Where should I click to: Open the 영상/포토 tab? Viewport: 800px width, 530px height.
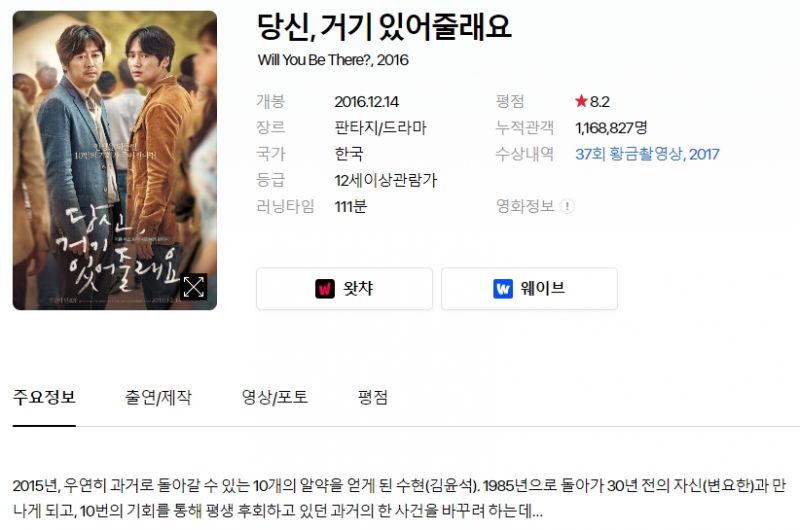275,397
